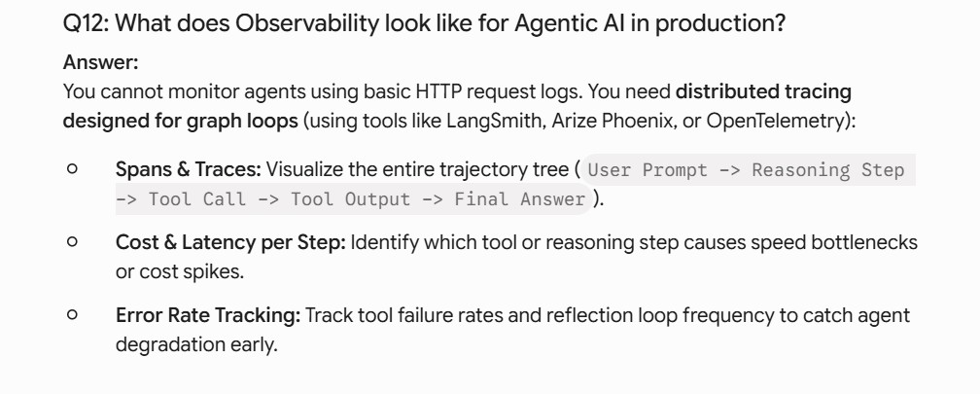Viewport: 980px width, 394px height.
Task: Click the bold "Error Rate Tracking:" text
Action: click(x=208, y=316)
